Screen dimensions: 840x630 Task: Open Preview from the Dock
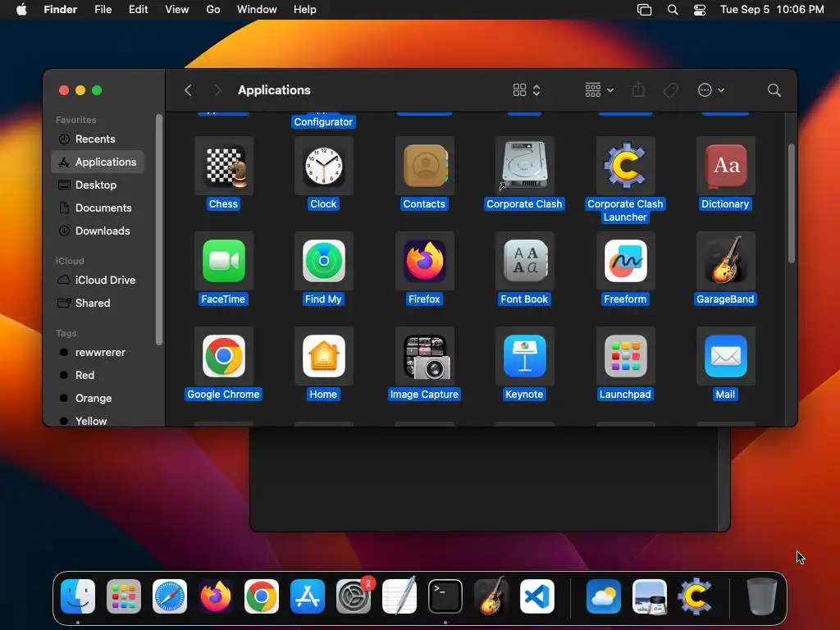pos(650,596)
